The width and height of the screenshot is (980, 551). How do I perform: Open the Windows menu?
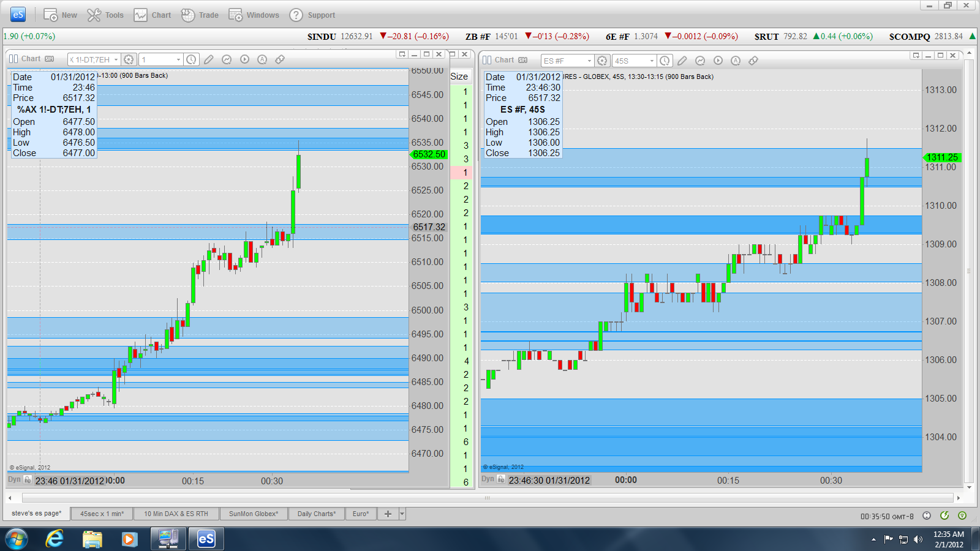[254, 15]
